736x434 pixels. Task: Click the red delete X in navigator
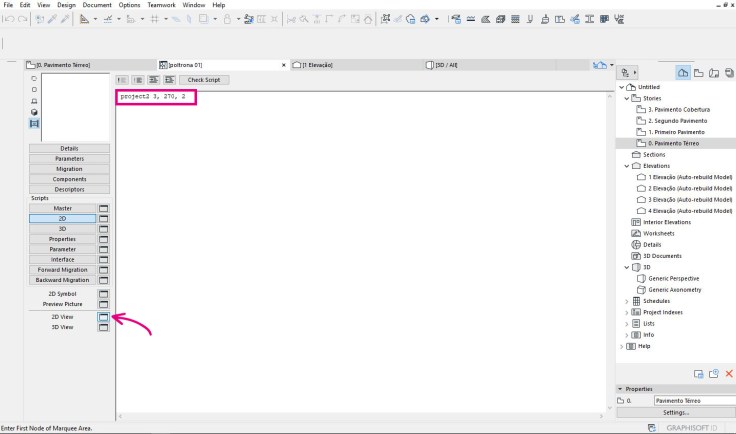pos(729,373)
